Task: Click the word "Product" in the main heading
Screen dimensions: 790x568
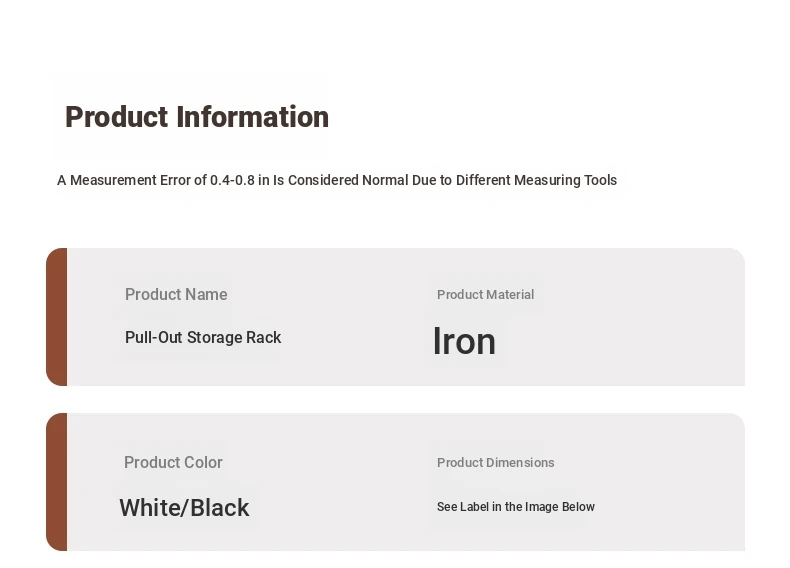Action: 116,117
